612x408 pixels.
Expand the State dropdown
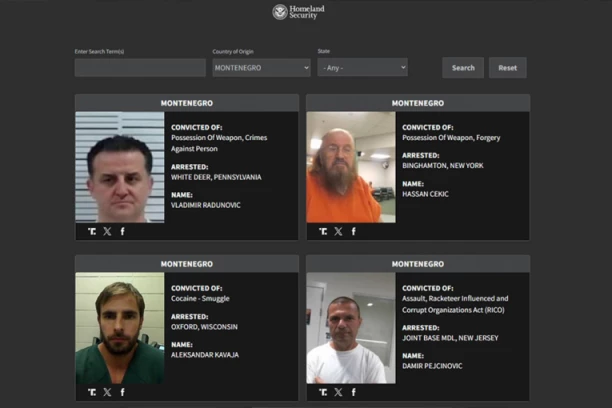point(362,68)
